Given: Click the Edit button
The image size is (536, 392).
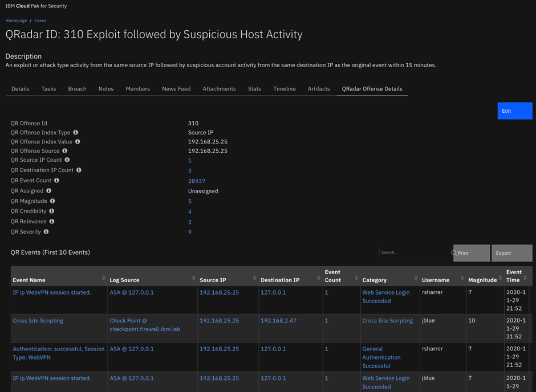Looking at the screenshot, I should coord(514,111).
